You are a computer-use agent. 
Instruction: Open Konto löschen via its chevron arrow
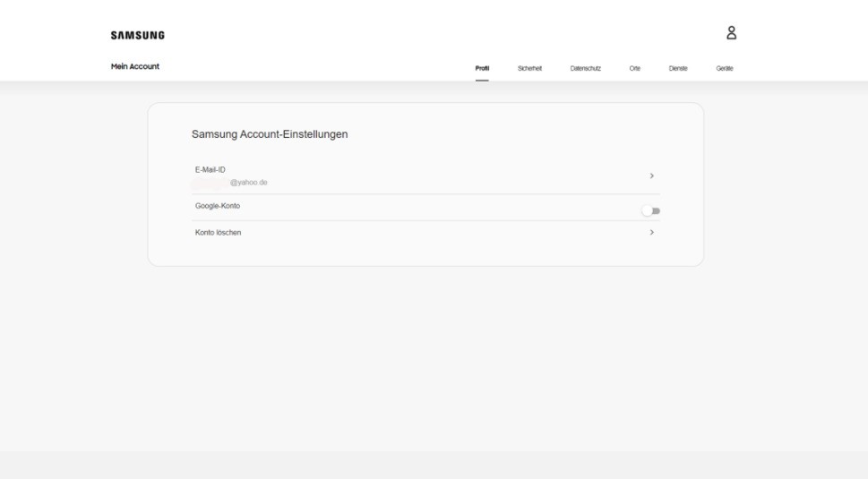point(651,233)
